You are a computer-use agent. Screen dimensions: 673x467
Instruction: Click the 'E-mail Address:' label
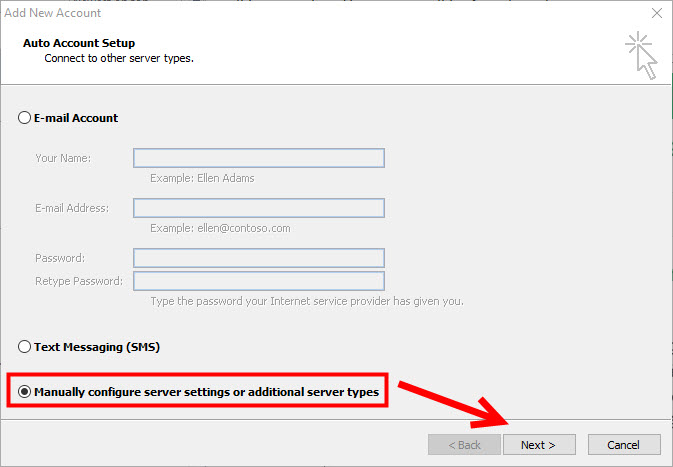(x=72, y=208)
